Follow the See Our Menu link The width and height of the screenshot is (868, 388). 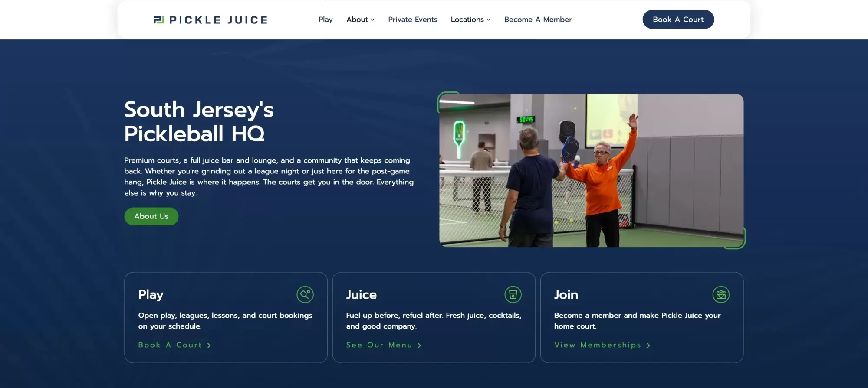(x=384, y=345)
